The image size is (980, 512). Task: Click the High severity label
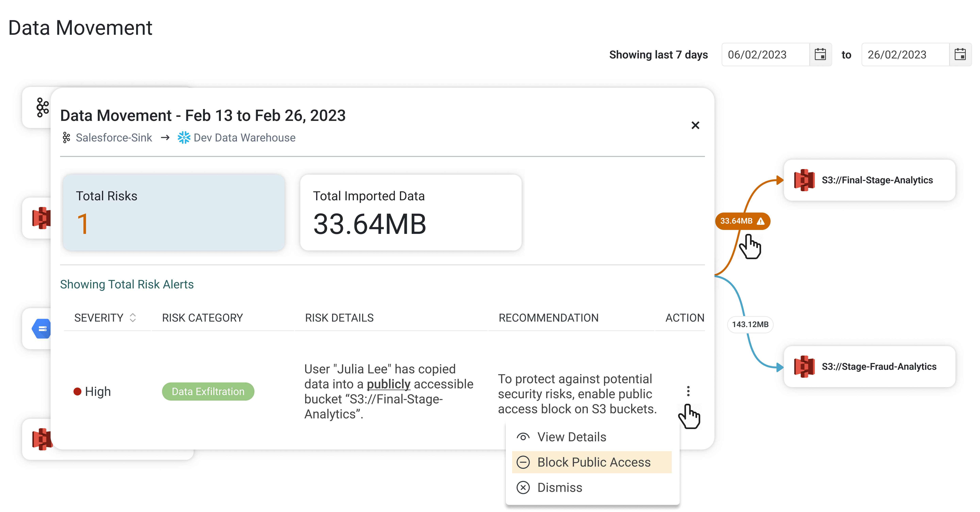98,392
